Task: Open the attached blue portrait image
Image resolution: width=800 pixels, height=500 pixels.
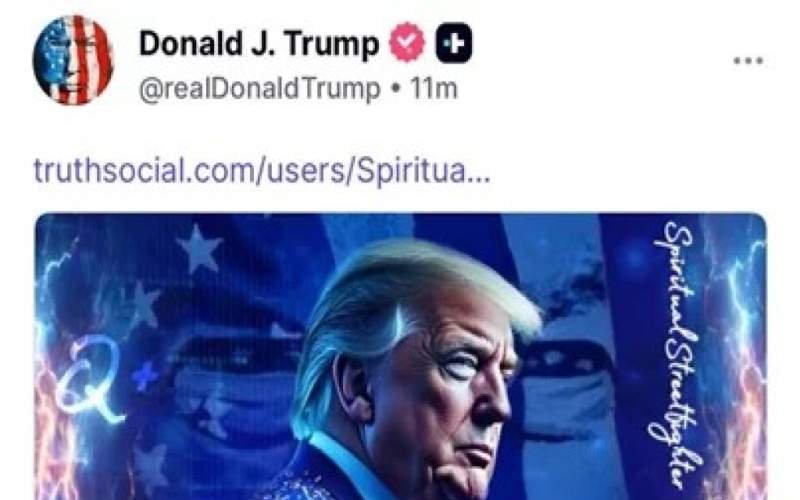Action: 401,356
